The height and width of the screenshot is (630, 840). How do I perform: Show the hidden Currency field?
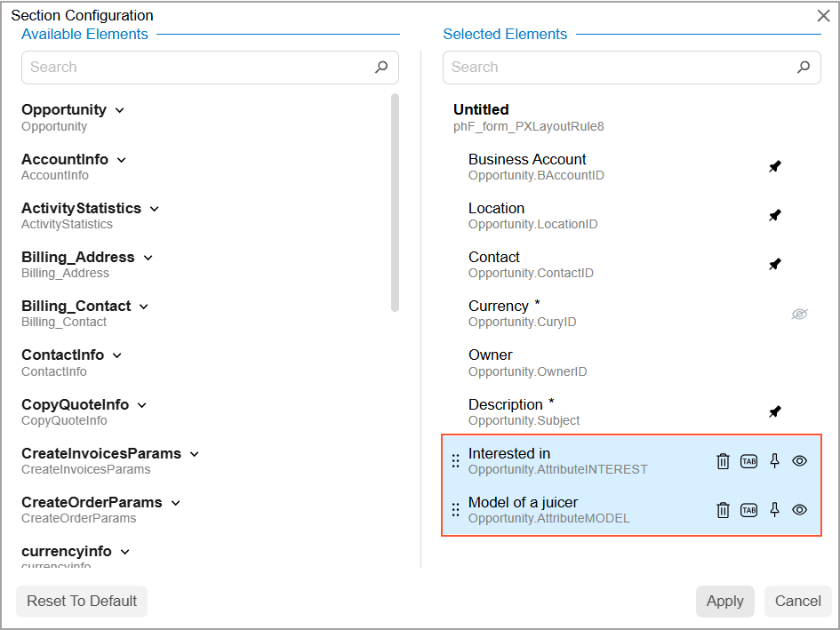pos(800,314)
